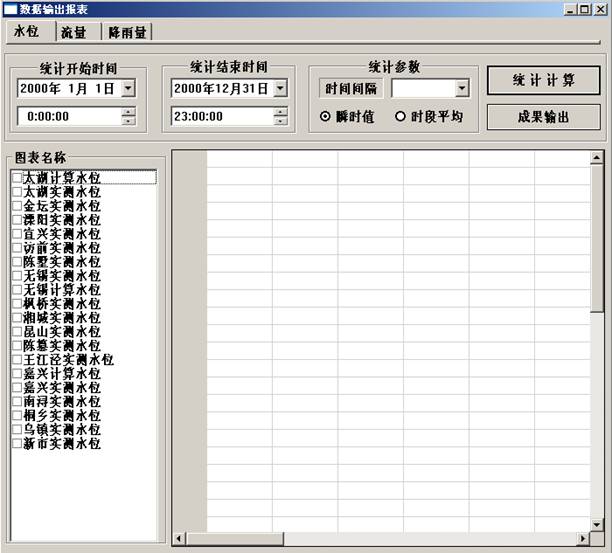612x553 pixels.
Task: Click the table's horizontal scrollbar right arrow
Action: tap(582, 539)
